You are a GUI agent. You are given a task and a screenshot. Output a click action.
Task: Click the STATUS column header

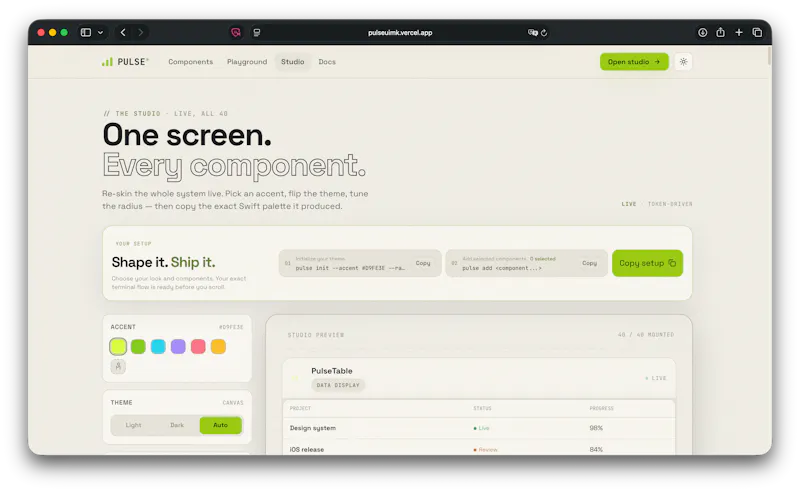click(x=482, y=408)
